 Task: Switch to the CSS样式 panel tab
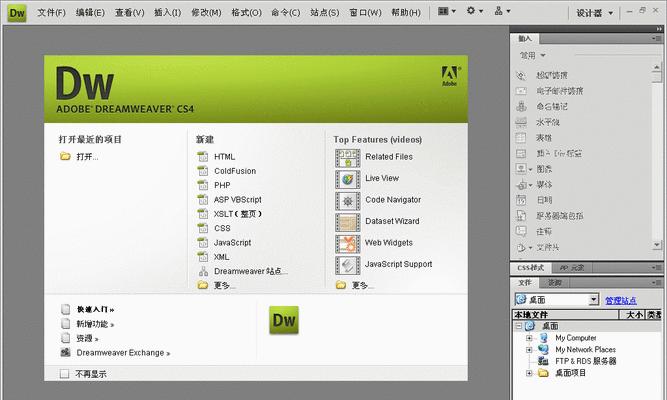click(x=530, y=268)
